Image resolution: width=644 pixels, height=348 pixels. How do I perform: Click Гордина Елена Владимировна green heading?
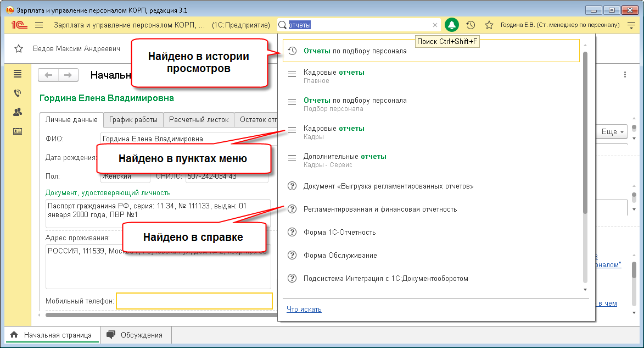pos(107,98)
